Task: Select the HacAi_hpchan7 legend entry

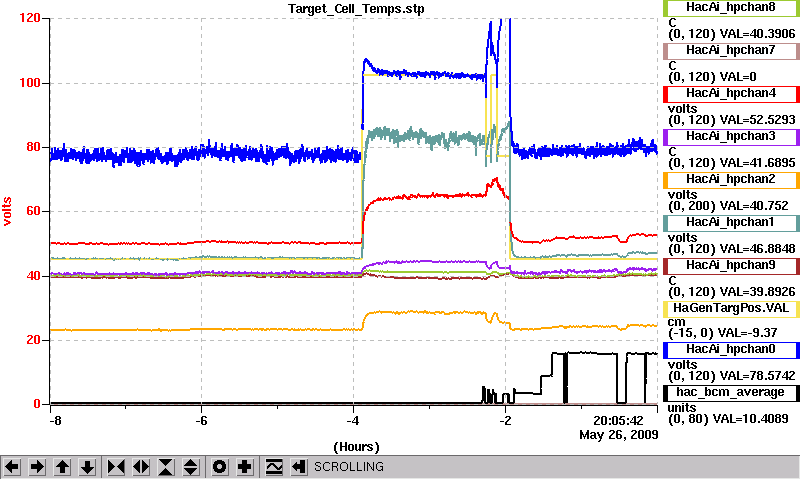Action: point(731,51)
